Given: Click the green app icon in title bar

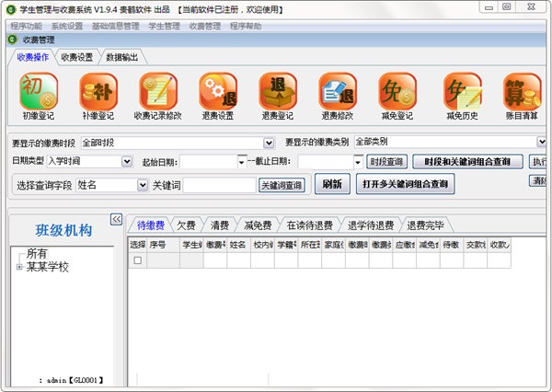Looking at the screenshot, I should pyautogui.click(x=11, y=9).
